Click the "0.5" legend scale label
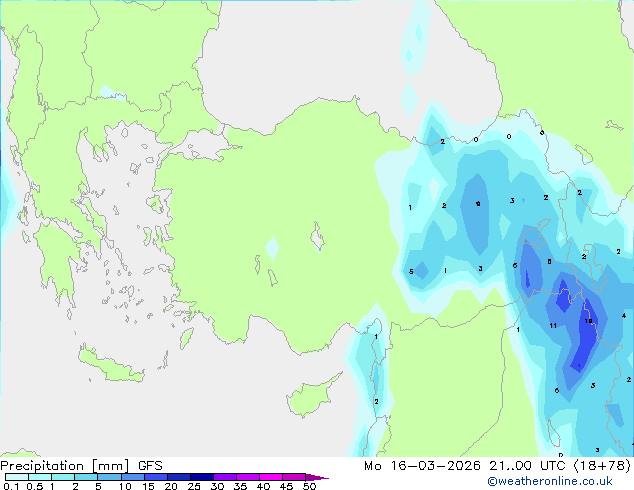Screen dimensions: 634x490 pos(35,486)
